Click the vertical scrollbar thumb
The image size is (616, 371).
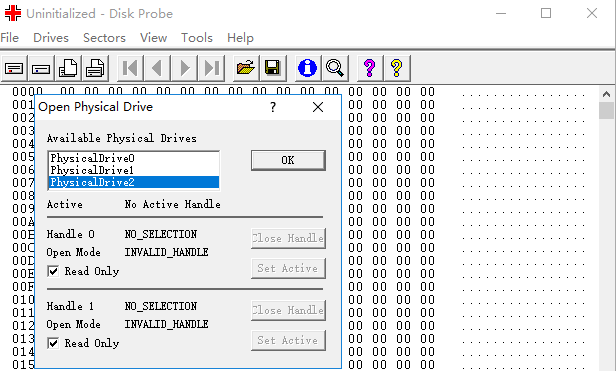[x=606, y=110]
